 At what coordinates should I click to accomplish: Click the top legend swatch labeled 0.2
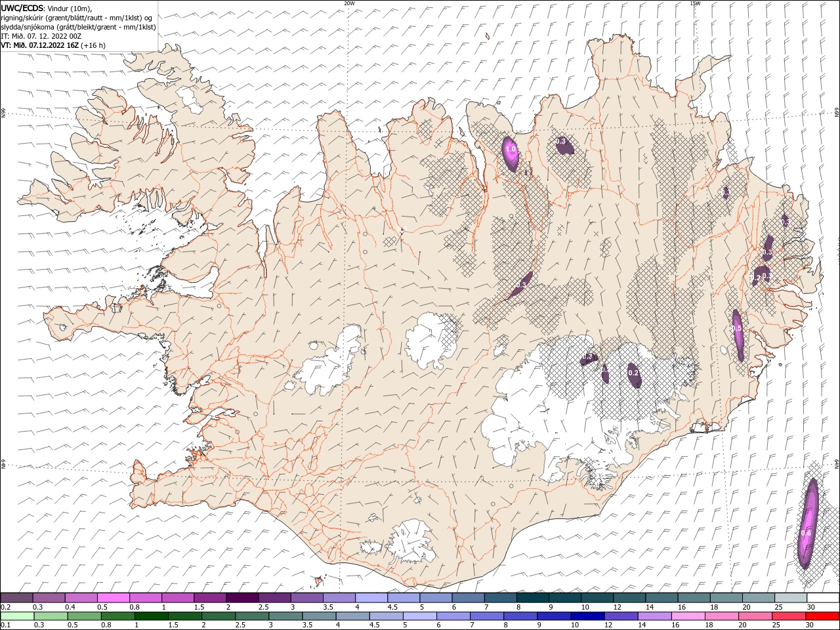(x=17, y=598)
